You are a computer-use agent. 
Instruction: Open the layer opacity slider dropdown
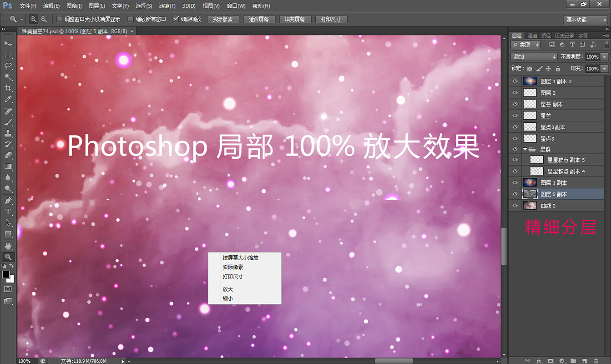pyautogui.click(x=605, y=57)
